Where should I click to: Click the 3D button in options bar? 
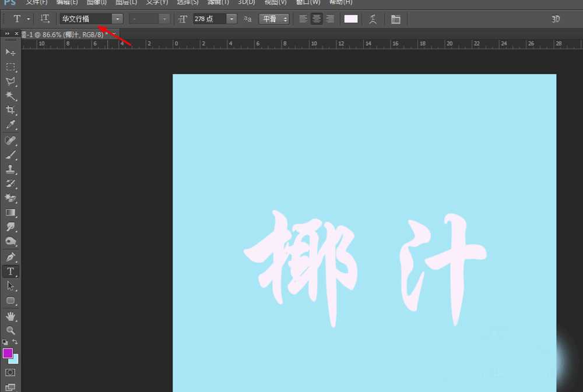pyautogui.click(x=554, y=19)
